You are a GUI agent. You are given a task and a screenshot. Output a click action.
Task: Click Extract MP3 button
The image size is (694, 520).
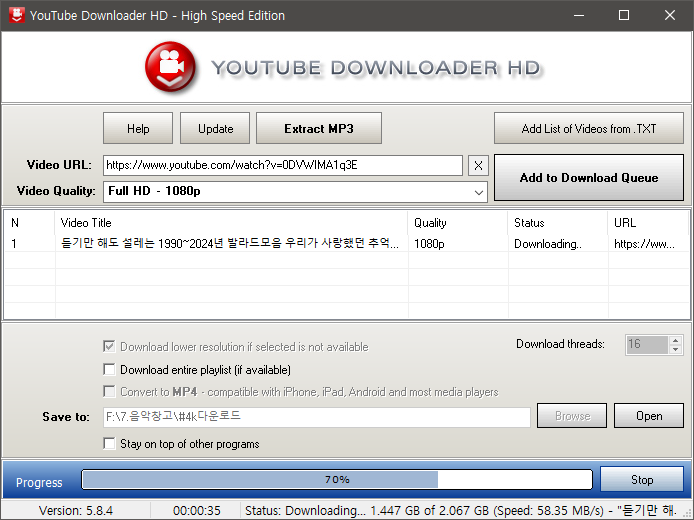[x=319, y=128]
